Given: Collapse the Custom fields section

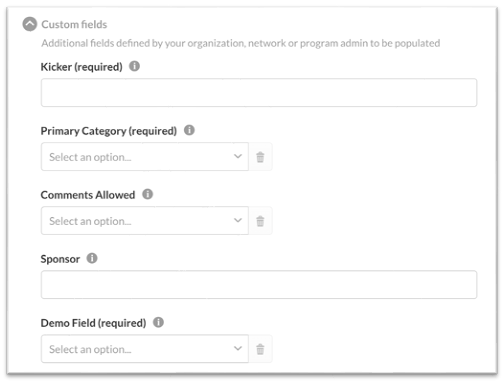Looking at the screenshot, I should tap(30, 24).
